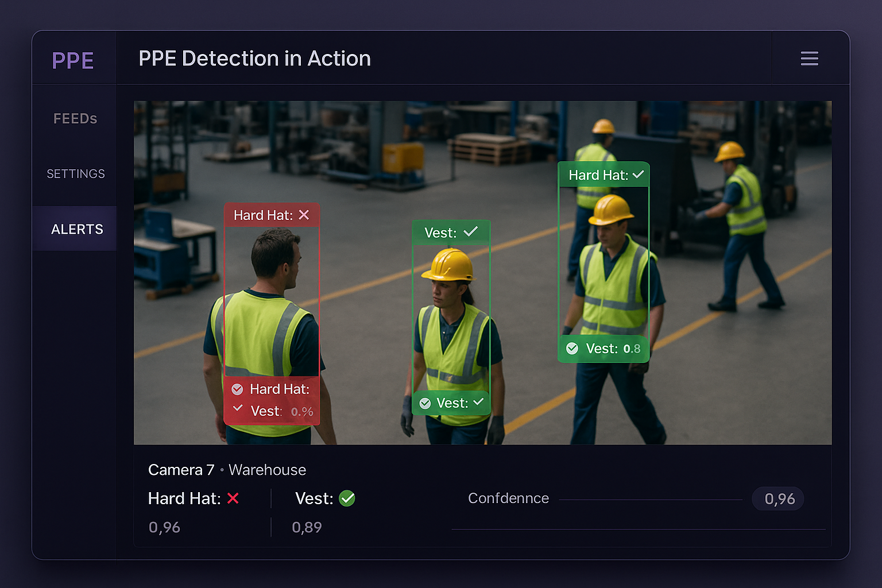The width and height of the screenshot is (882, 588).
Task: Switch to the FEEDs section
Action: (x=75, y=118)
